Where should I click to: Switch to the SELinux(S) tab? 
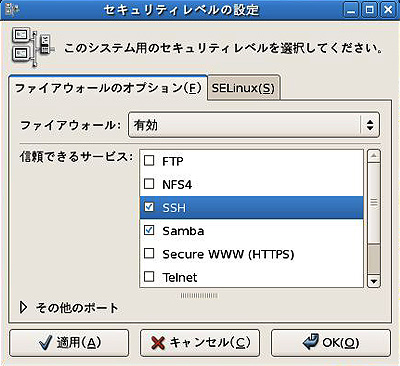point(243,88)
